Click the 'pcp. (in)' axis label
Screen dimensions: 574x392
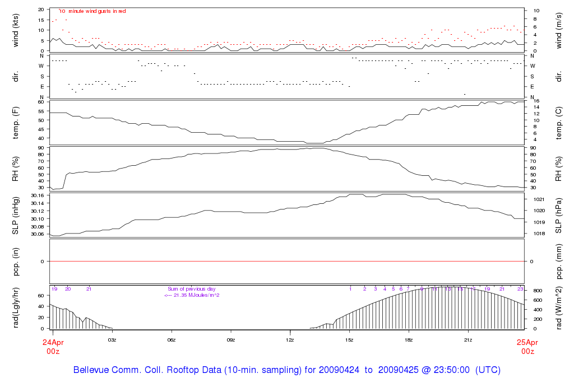pyautogui.click(x=16, y=262)
